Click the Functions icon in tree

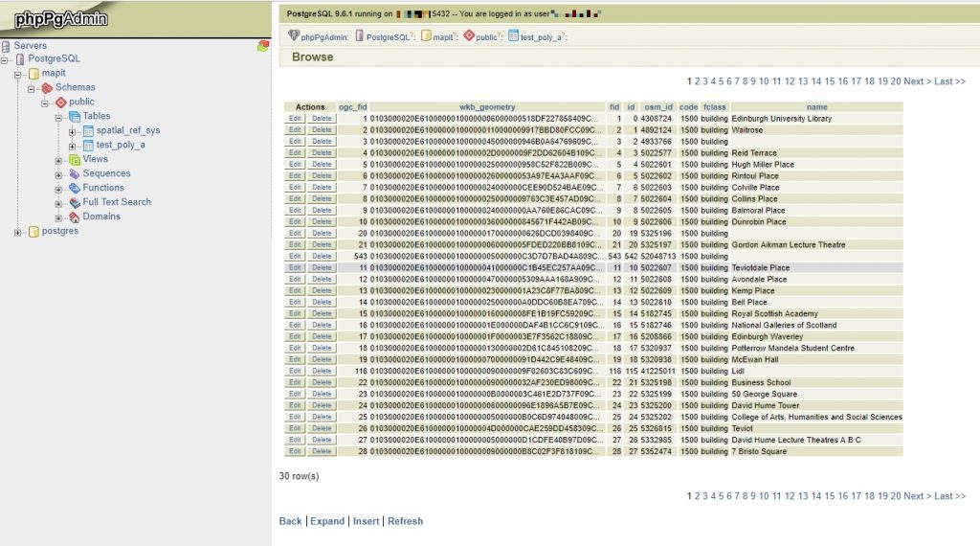[74, 189]
